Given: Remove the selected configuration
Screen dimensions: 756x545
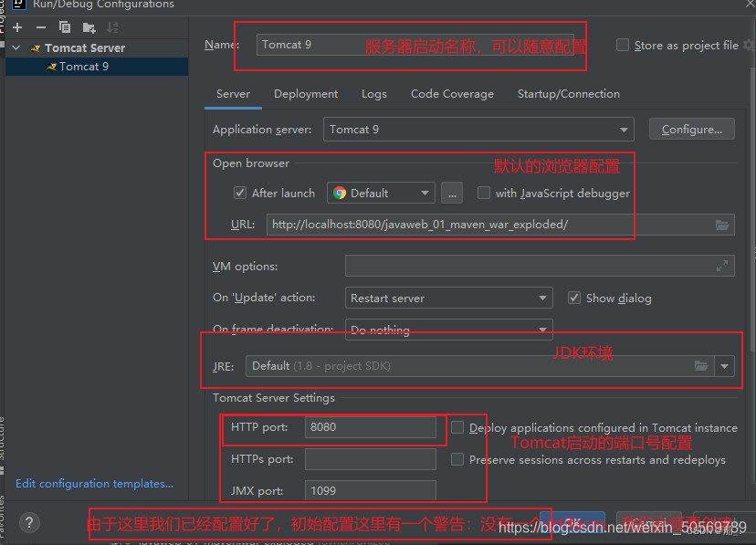Looking at the screenshot, I should [41, 27].
